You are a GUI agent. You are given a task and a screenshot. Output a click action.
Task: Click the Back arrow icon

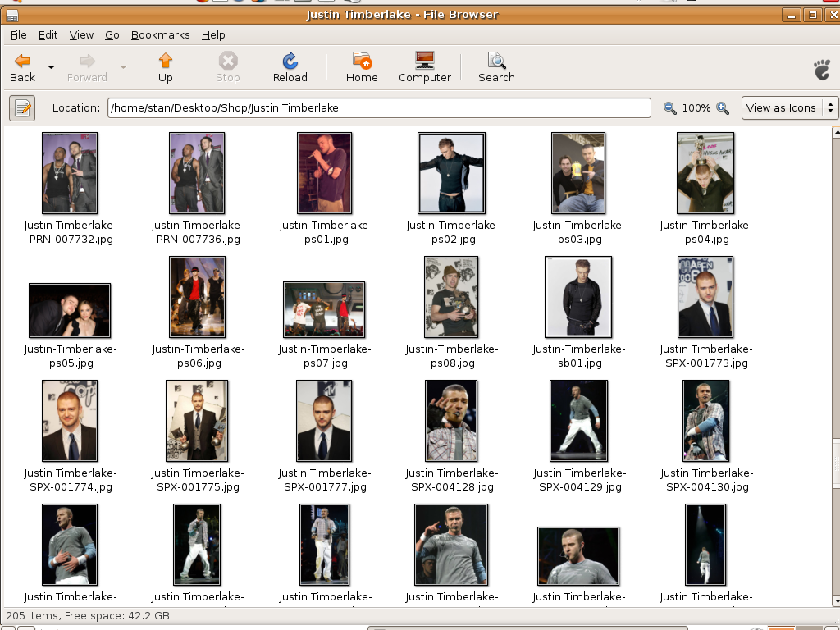click(x=22, y=61)
